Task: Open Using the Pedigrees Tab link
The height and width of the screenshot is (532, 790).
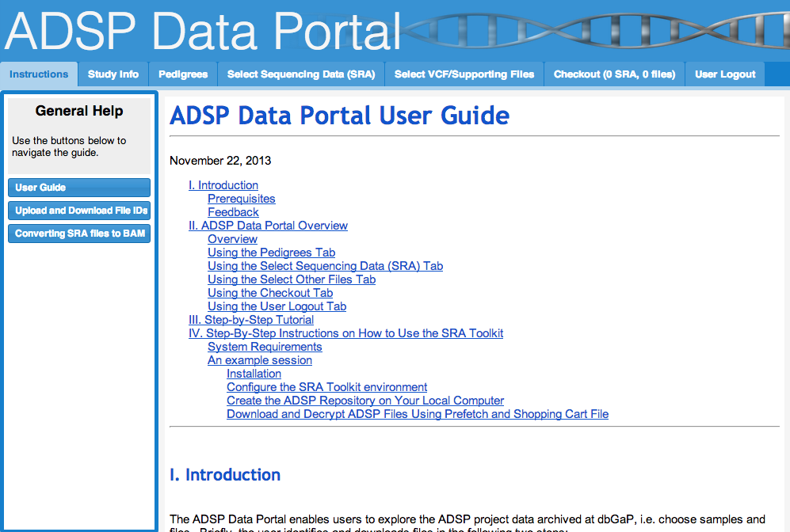Action: [272, 253]
